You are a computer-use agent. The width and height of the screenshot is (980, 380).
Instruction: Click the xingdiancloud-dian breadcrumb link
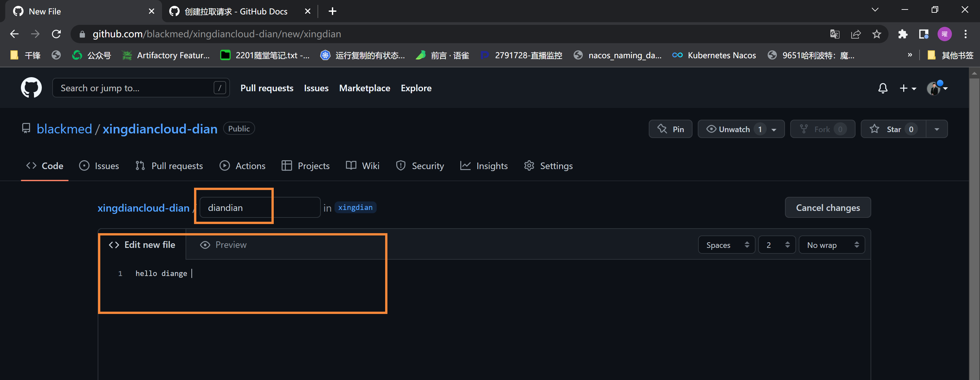point(143,208)
